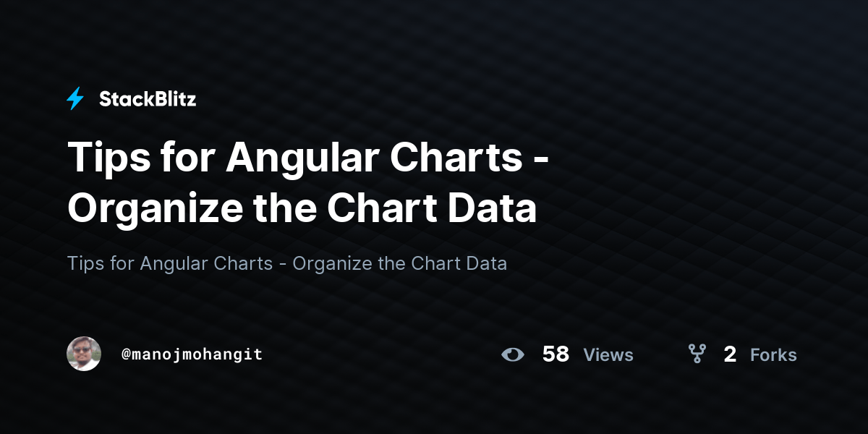Click the fork branch icon
This screenshot has width=868, height=434.
[697, 354]
